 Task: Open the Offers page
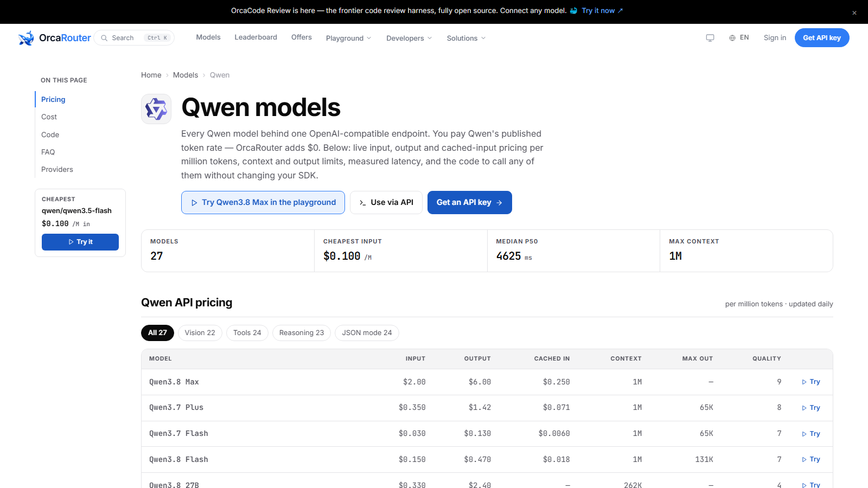click(x=302, y=37)
